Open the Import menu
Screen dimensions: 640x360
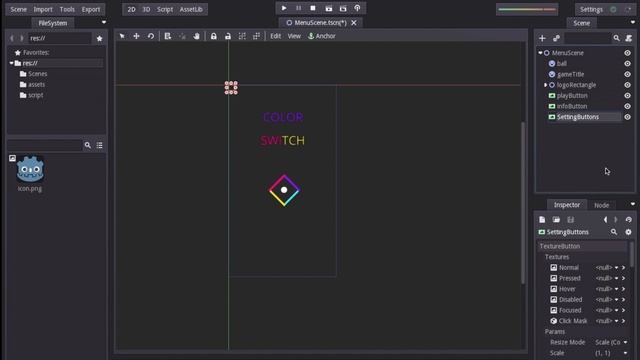[43, 9]
